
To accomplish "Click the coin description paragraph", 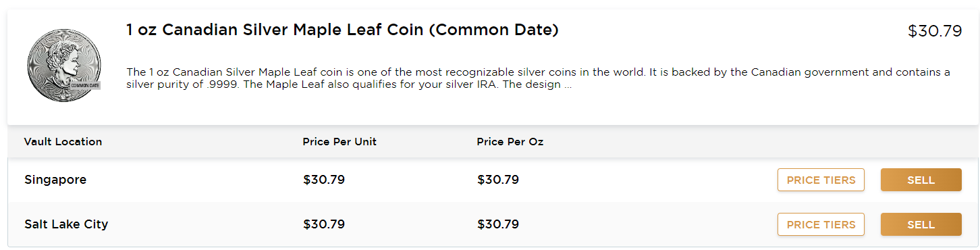I will point(538,78).
